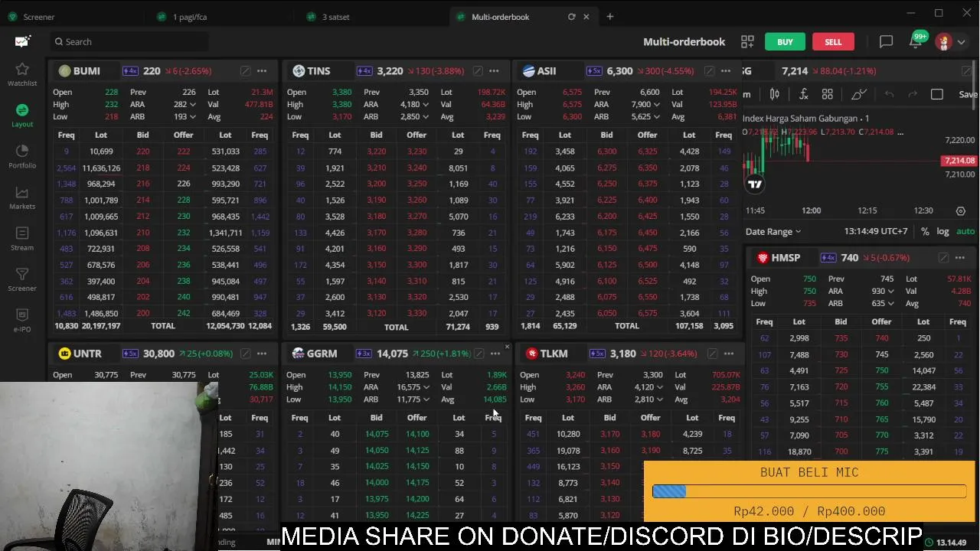
Task: Open a new tab with the plus button
Action: click(610, 17)
